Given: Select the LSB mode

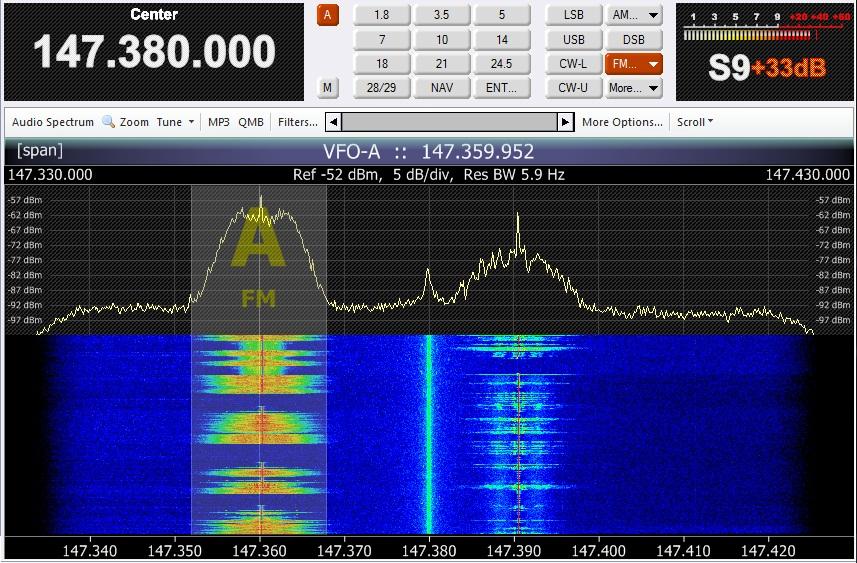Looking at the screenshot, I should click(574, 15).
